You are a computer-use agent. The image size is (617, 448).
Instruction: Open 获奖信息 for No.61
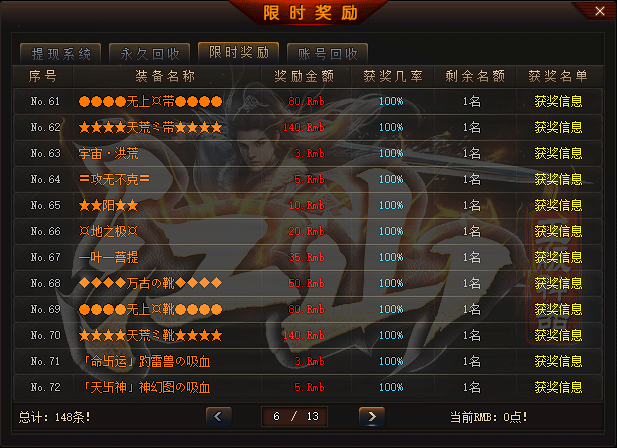(558, 101)
